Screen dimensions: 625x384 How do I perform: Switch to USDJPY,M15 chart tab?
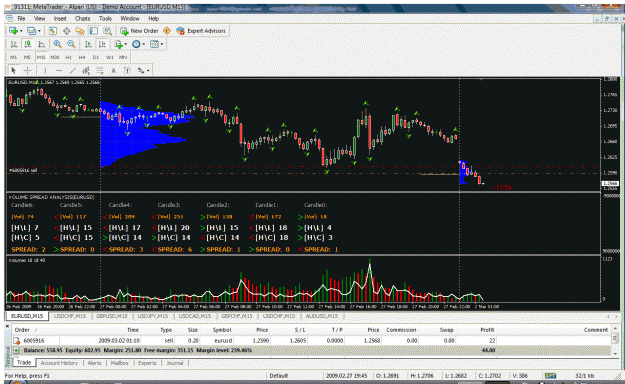pos(153,316)
